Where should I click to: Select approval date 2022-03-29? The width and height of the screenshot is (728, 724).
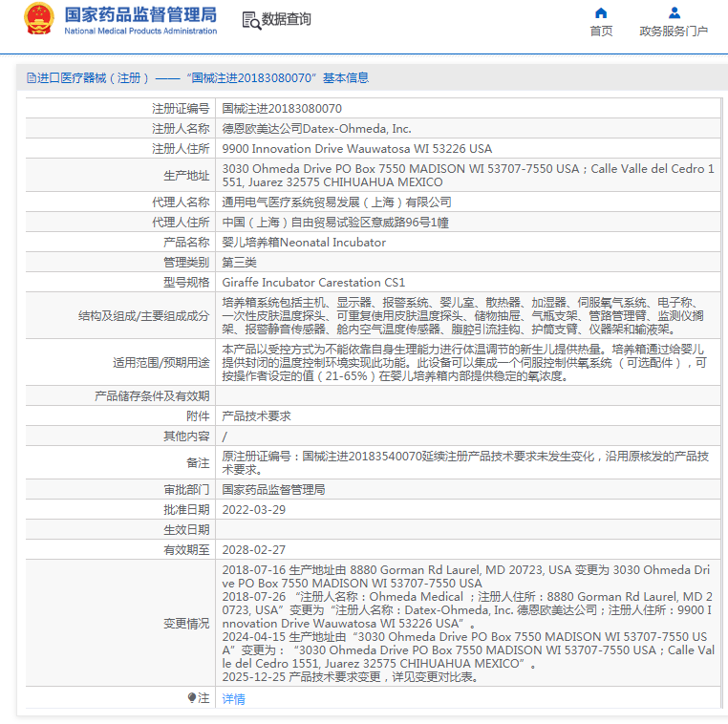pos(254,510)
